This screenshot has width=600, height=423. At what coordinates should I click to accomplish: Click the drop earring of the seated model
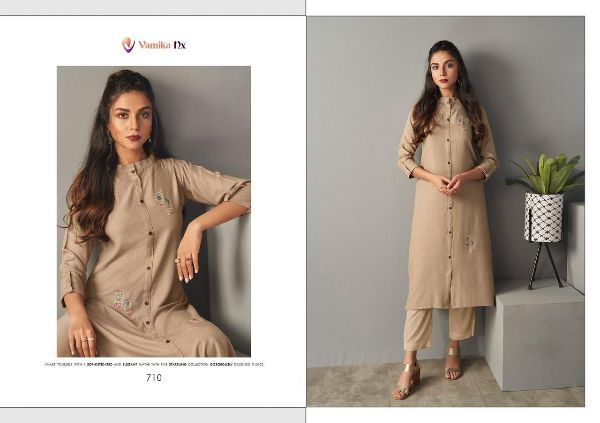150,140
